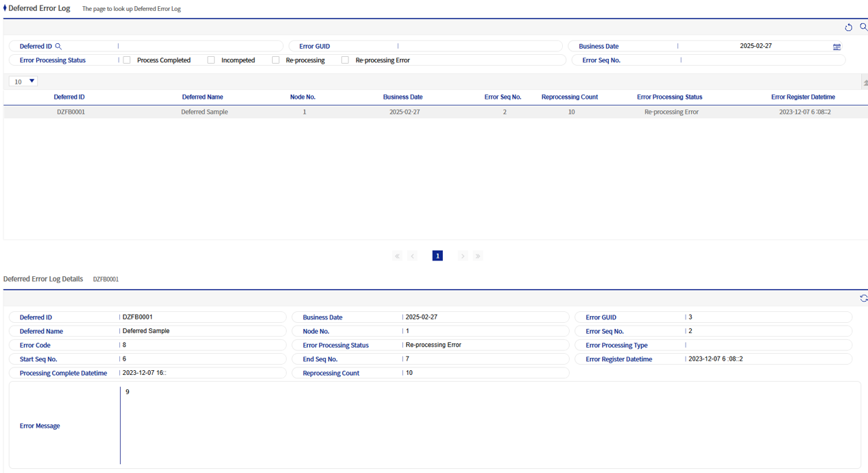Open the Business Date calendar icon
The width and height of the screenshot is (868, 473).
pyautogui.click(x=837, y=46)
